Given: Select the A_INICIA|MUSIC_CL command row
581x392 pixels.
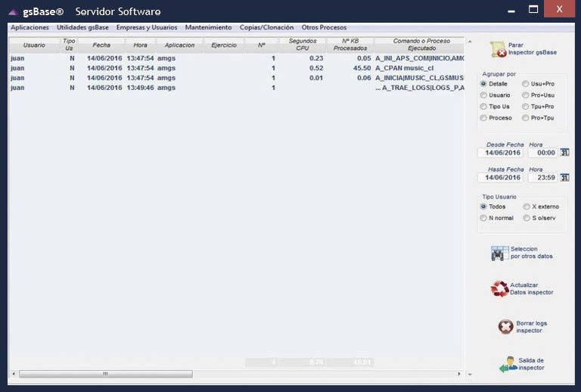Looking at the screenshot, I should coord(236,78).
